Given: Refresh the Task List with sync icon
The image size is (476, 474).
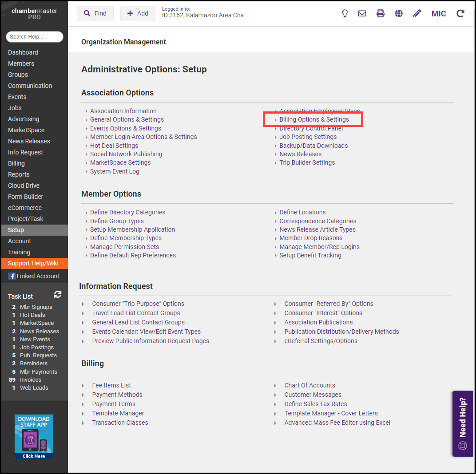Looking at the screenshot, I should click(58, 294).
